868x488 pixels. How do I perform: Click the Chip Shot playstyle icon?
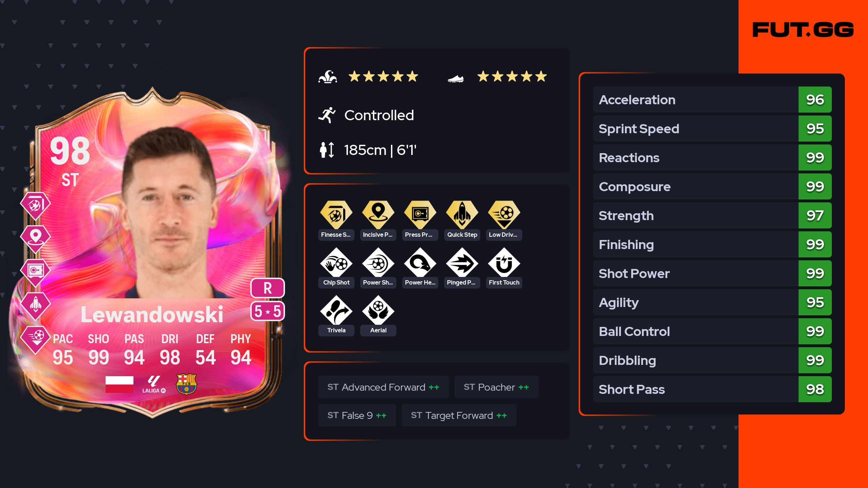[336, 262]
